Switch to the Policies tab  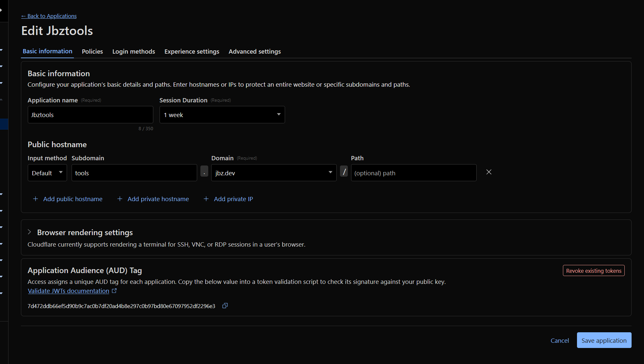92,51
